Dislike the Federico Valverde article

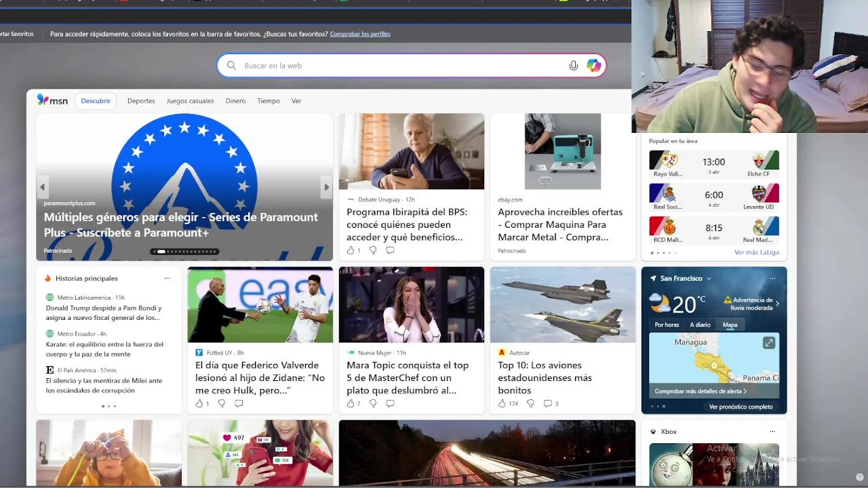pyautogui.click(x=221, y=403)
